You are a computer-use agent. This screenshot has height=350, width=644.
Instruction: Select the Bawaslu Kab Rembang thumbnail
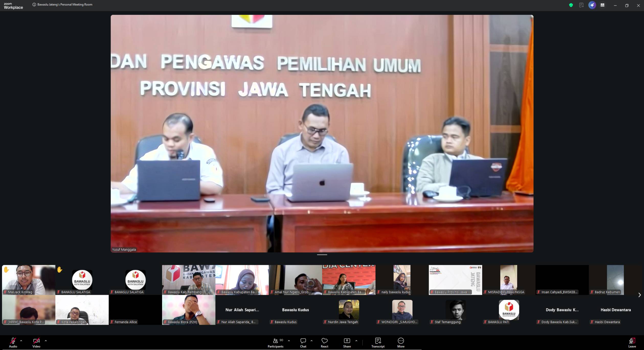(189, 280)
